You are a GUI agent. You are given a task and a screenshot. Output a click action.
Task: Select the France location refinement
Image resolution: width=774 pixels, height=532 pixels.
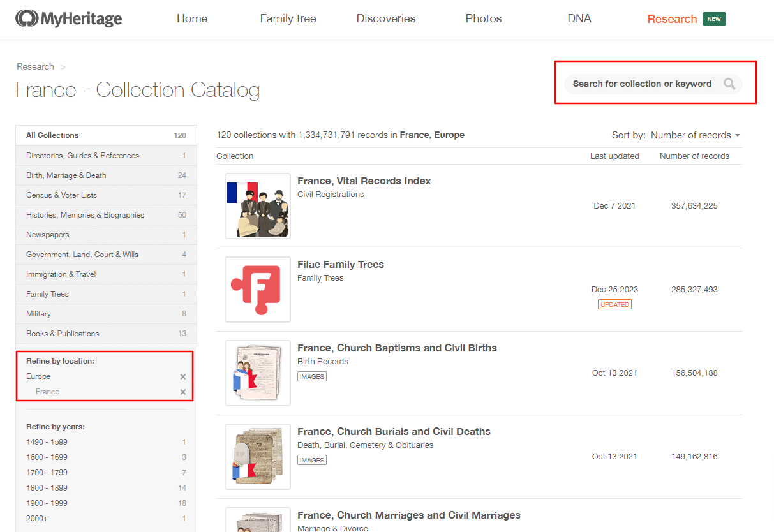(48, 392)
